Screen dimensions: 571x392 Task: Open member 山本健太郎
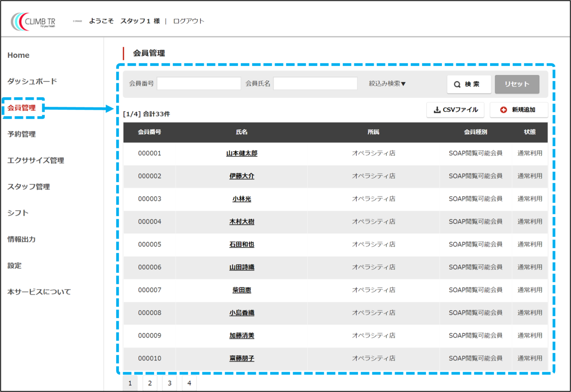pyautogui.click(x=242, y=153)
